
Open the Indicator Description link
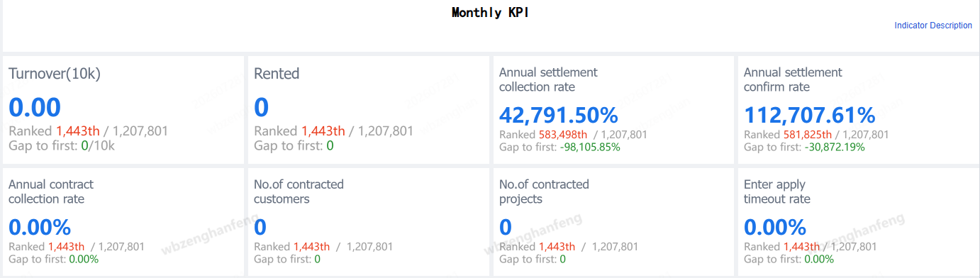[x=933, y=26]
